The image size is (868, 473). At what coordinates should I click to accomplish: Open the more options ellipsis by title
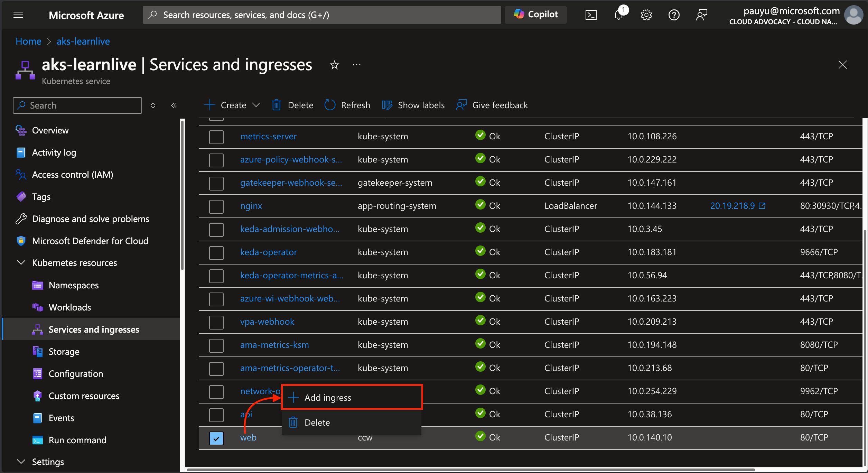(x=357, y=65)
